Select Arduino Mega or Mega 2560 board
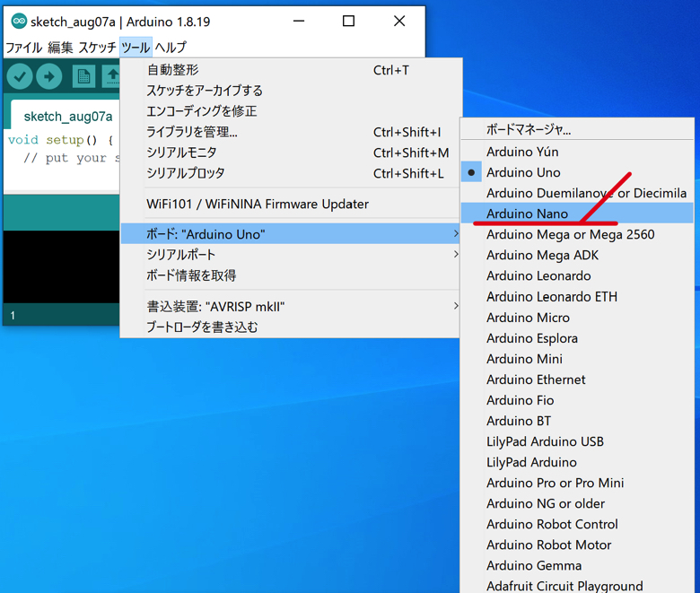This screenshot has height=593, width=700. (x=577, y=234)
